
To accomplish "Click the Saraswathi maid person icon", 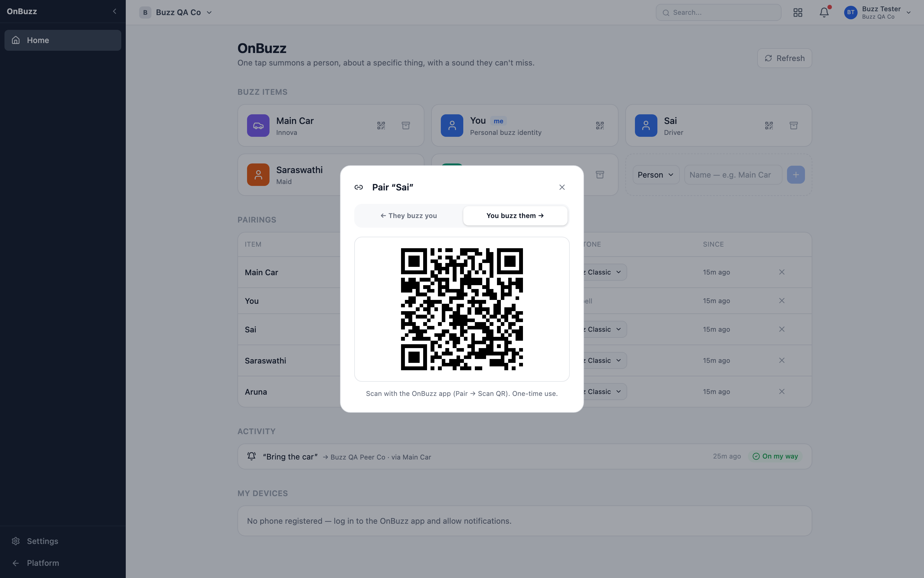I will point(258,175).
